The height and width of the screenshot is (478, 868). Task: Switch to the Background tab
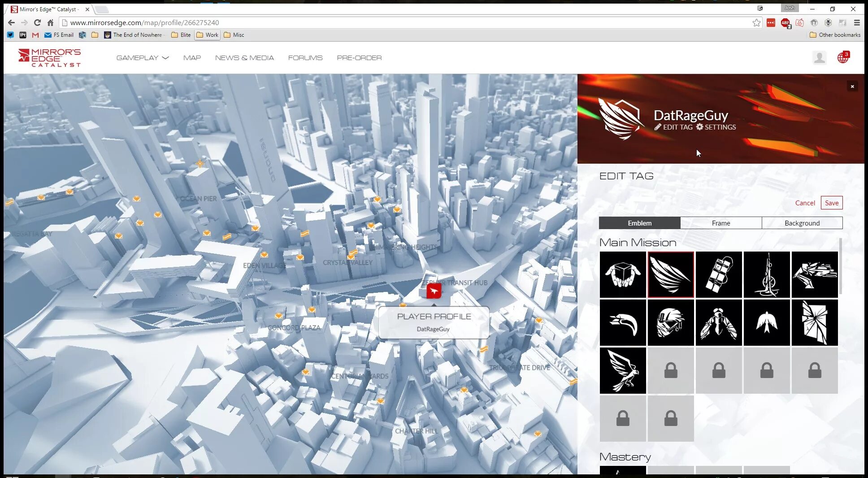[802, 223]
